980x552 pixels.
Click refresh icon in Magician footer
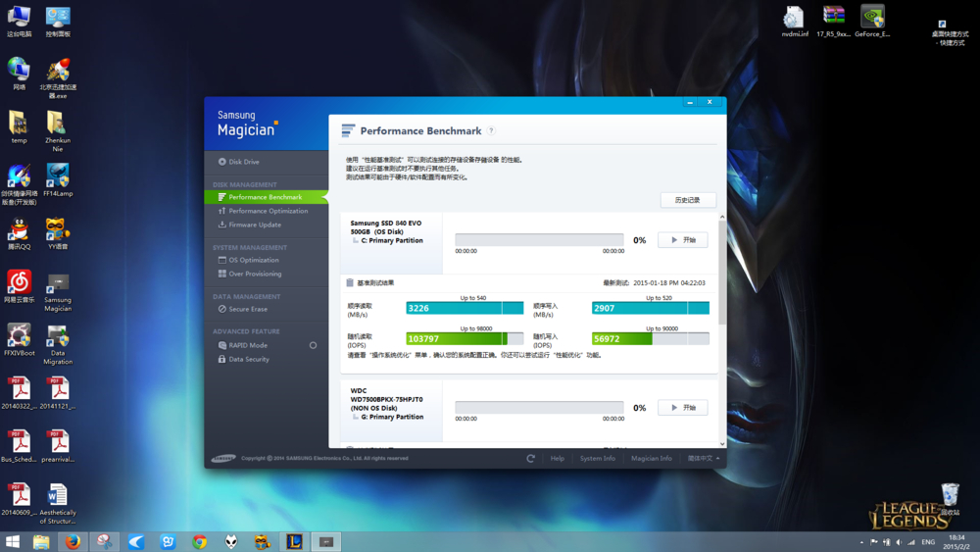pos(530,458)
